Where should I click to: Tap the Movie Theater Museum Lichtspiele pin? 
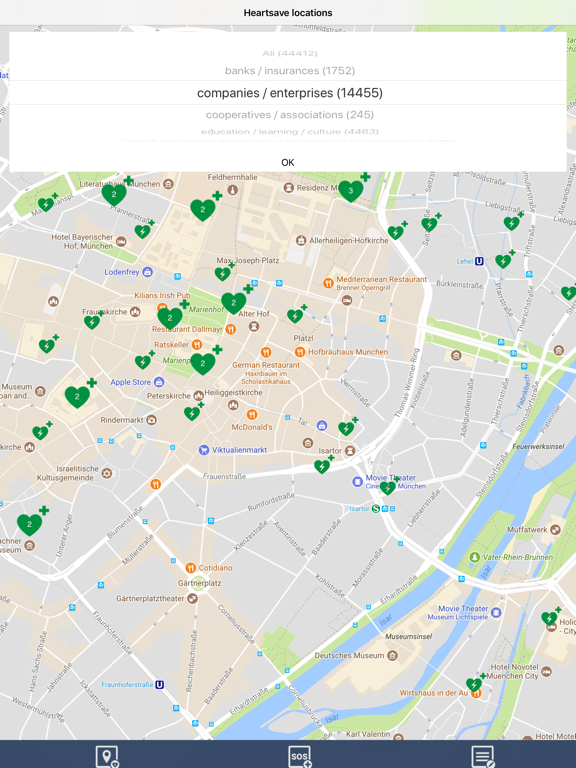click(496, 612)
